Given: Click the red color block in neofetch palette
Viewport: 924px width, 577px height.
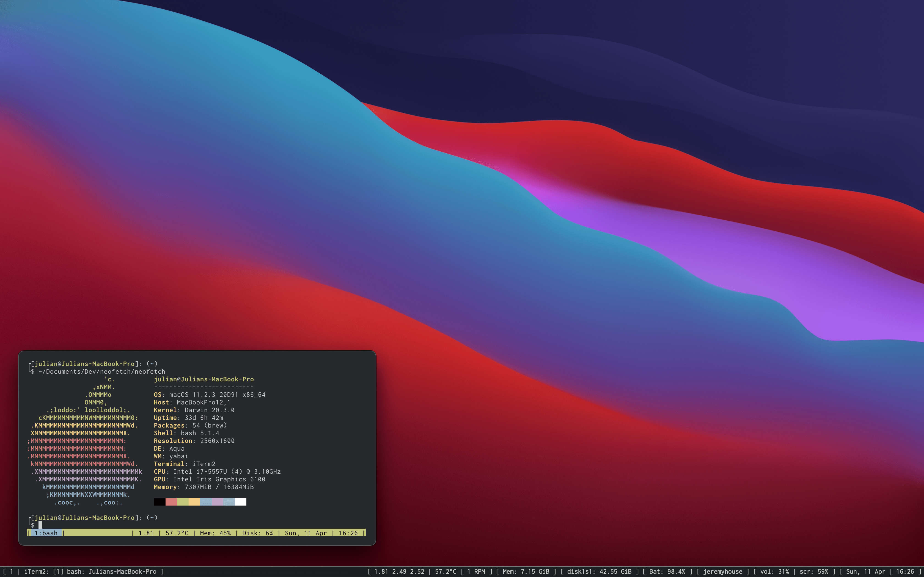Looking at the screenshot, I should (171, 501).
